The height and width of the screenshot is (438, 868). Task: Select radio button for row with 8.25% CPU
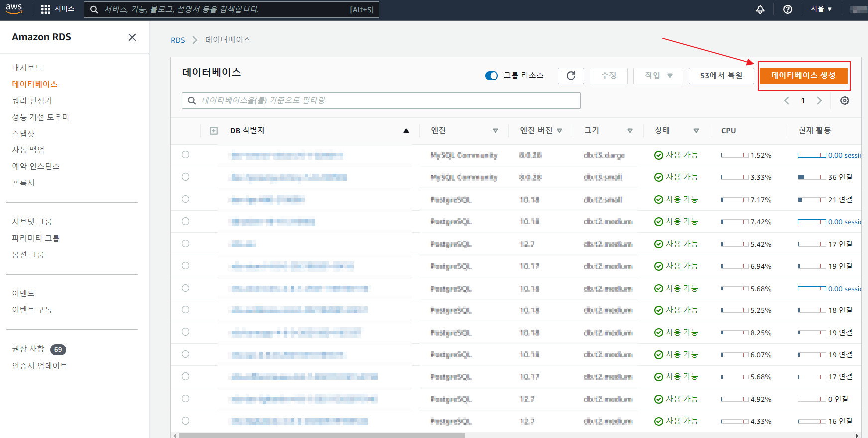tap(185, 332)
